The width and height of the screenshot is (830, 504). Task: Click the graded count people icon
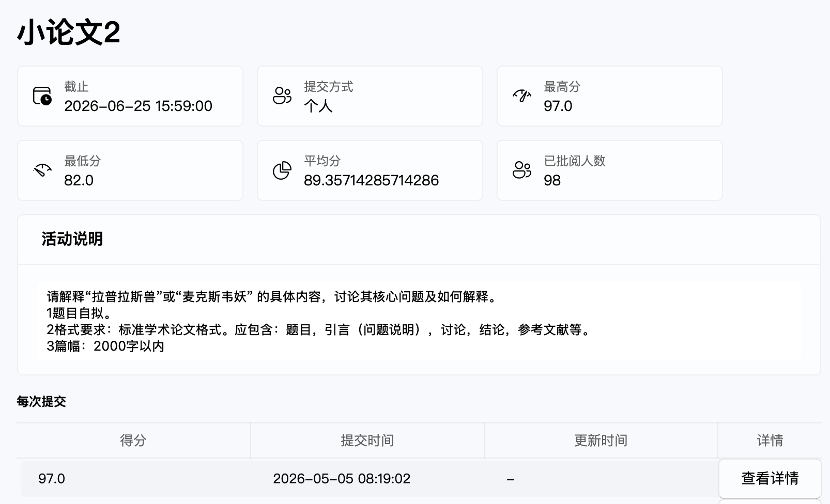(x=522, y=170)
